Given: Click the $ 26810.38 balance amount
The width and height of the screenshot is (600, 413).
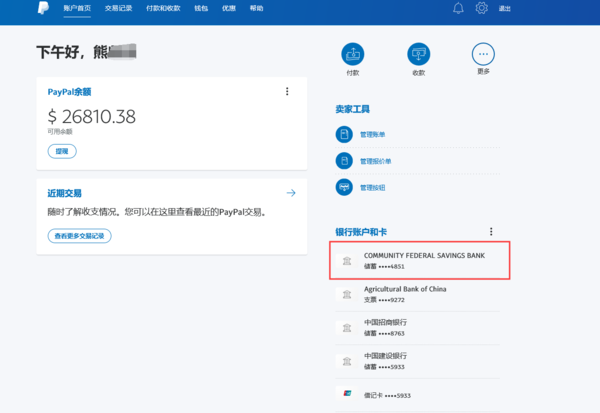Looking at the screenshot, I should 91,116.
